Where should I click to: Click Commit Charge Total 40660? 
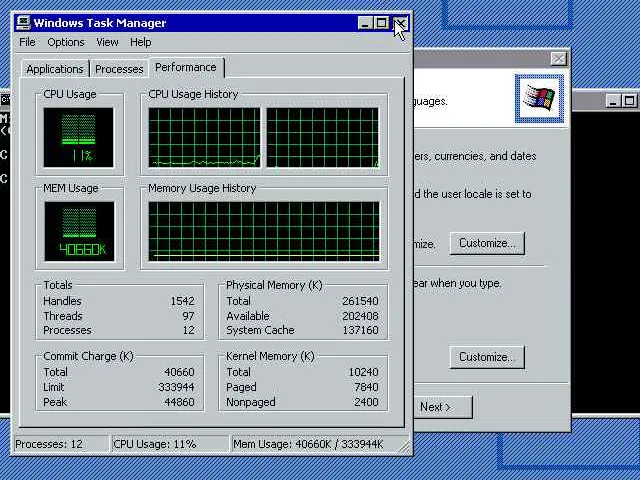tap(180, 372)
